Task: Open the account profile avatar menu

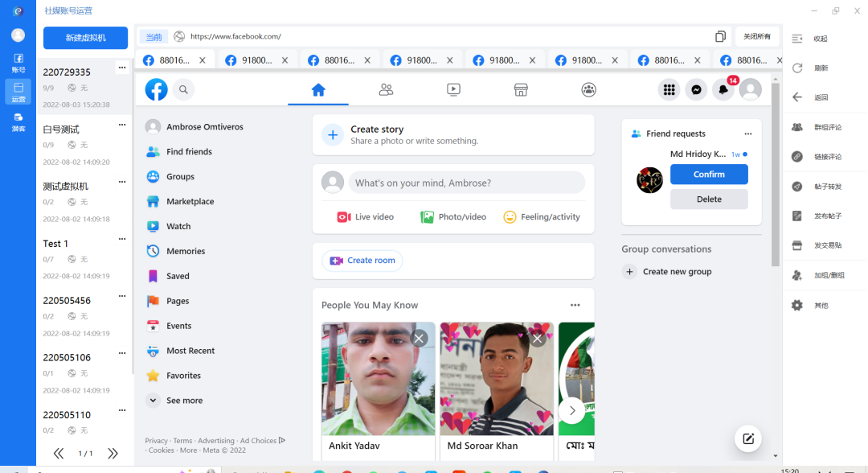Action: (751, 90)
